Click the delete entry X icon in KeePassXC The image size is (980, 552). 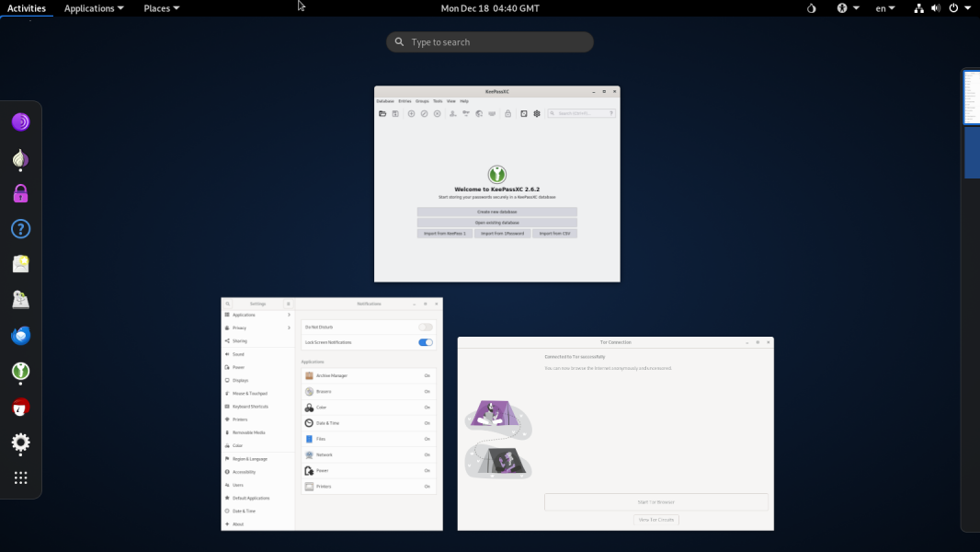click(438, 114)
